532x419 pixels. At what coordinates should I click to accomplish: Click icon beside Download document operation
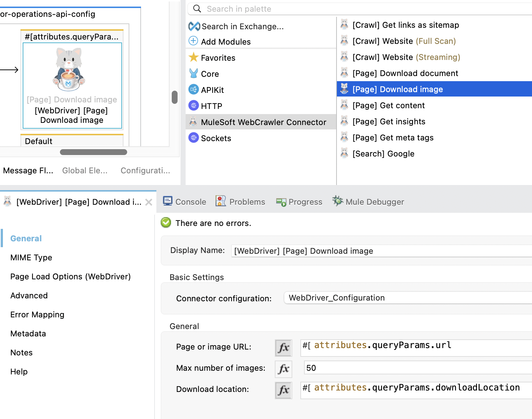[344, 72]
